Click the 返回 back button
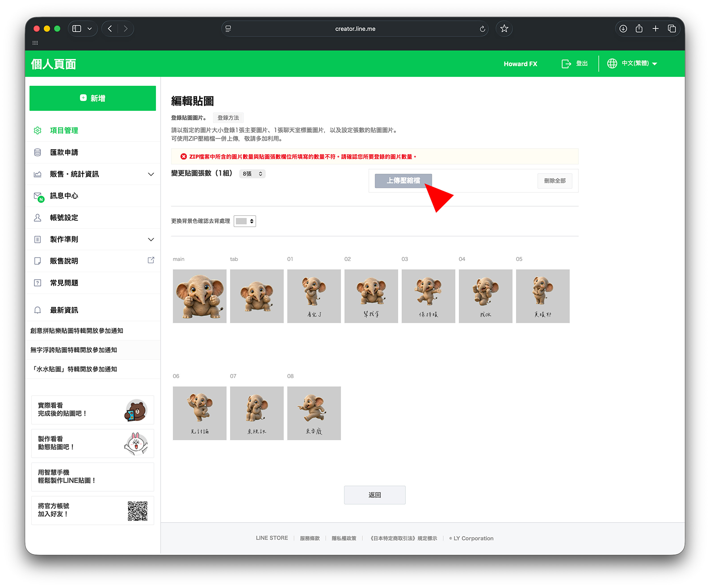The height and width of the screenshot is (588, 710). click(375, 495)
